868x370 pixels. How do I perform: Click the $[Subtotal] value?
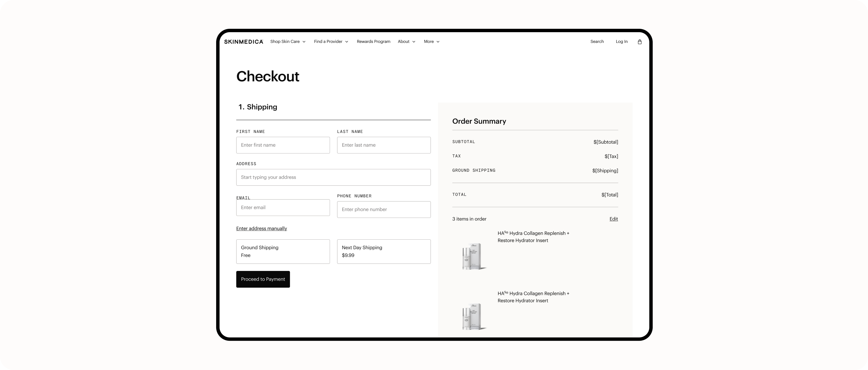(x=606, y=142)
